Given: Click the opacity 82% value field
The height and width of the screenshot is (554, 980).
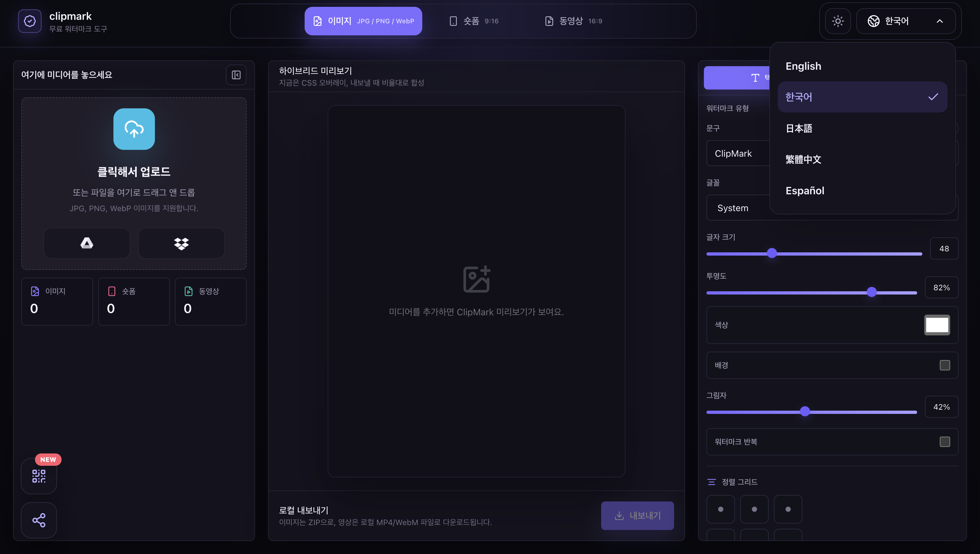Looking at the screenshot, I should tap(941, 287).
